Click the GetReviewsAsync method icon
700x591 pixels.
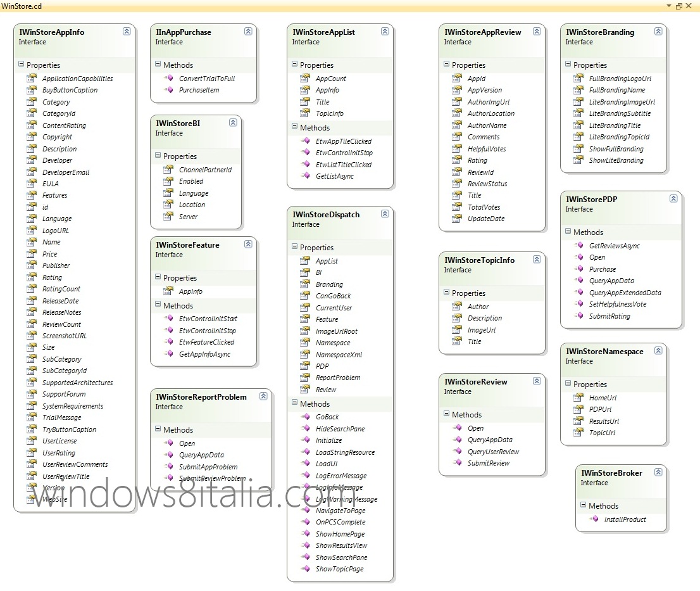[578, 245]
